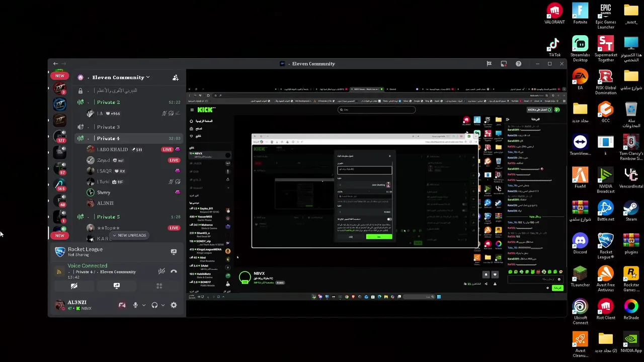Click the LIVE badge next to **Top**

click(174, 228)
